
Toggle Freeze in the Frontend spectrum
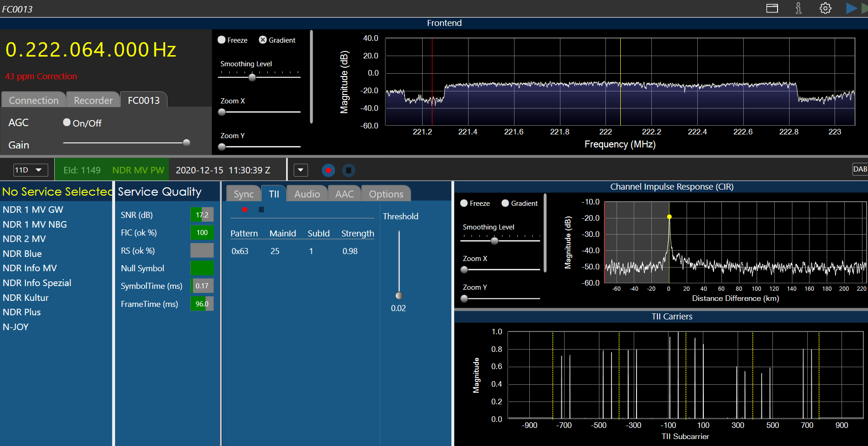point(222,40)
